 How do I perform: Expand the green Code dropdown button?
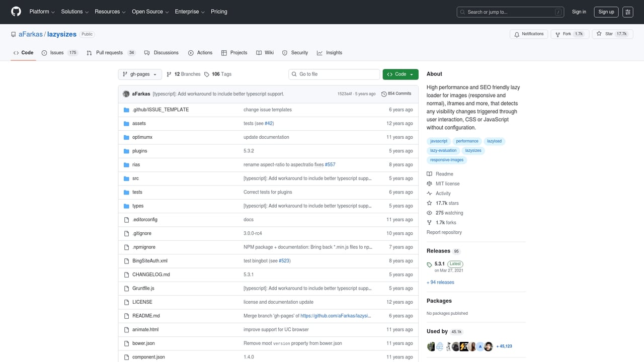pos(400,74)
